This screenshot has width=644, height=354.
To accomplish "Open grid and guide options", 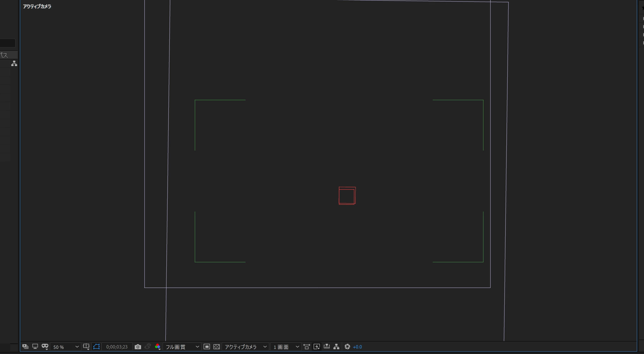I will click(x=86, y=346).
